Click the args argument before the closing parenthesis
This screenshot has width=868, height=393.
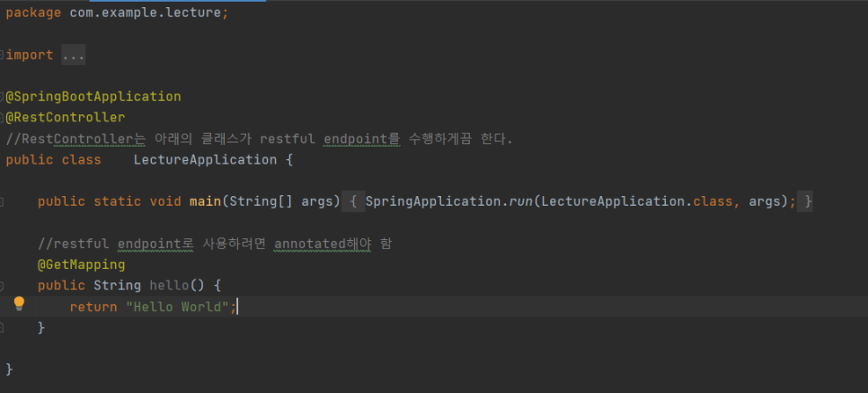tap(765, 201)
